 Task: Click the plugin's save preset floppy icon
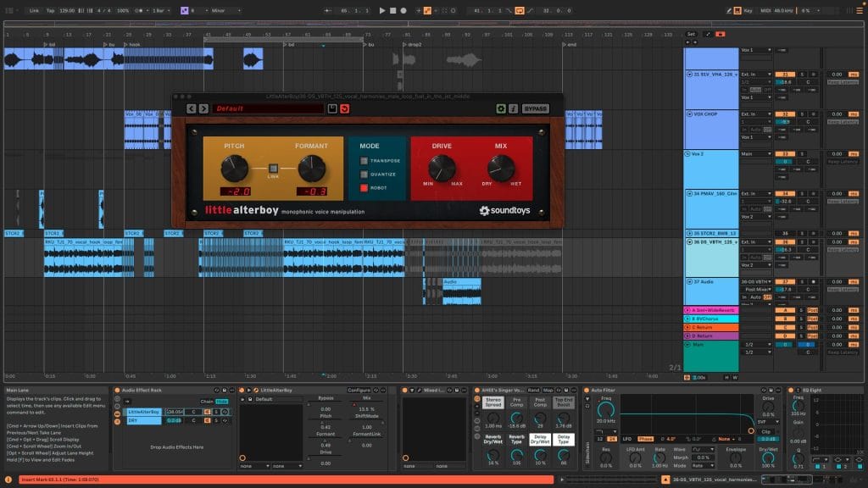332,108
